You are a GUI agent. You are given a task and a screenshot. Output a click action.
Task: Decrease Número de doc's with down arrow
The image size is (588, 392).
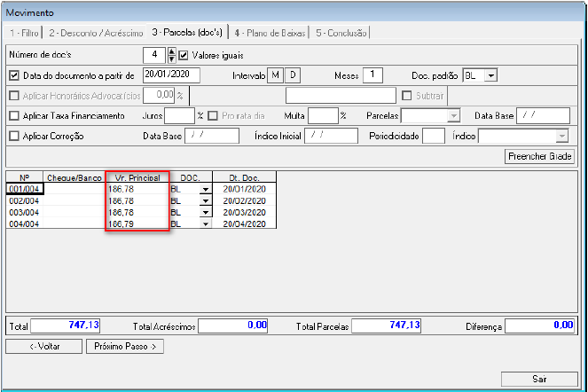click(171, 59)
